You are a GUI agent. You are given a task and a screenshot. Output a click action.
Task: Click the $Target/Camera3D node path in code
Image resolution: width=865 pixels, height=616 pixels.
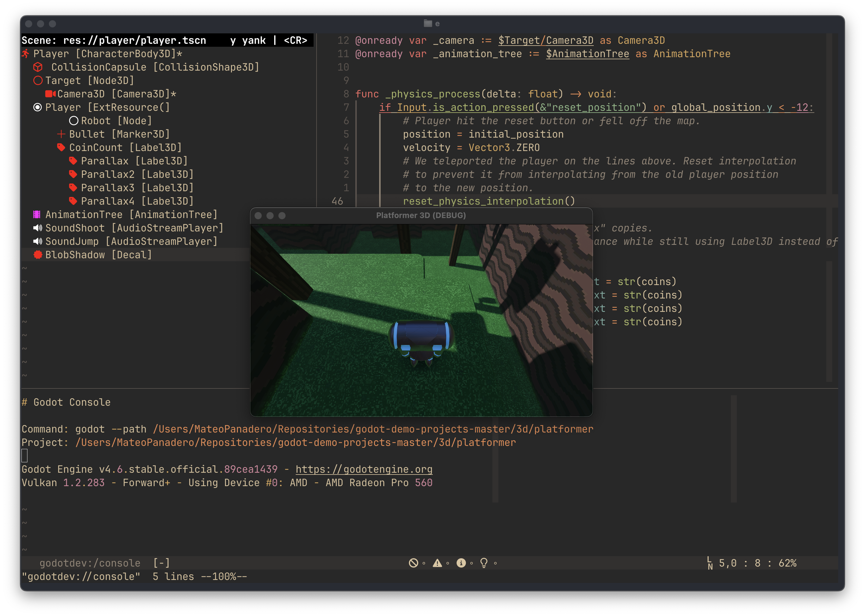[546, 40]
